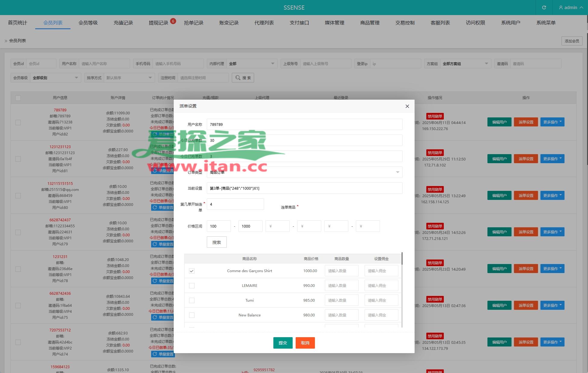The width and height of the screenshot is (588, 373).
Task: Go to the 首页统计 tab
Action: [x=17, y=23]
